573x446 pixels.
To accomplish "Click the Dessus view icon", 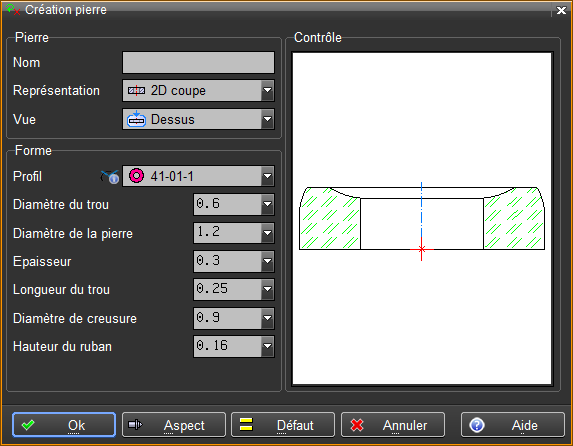I will pos(136,119).
